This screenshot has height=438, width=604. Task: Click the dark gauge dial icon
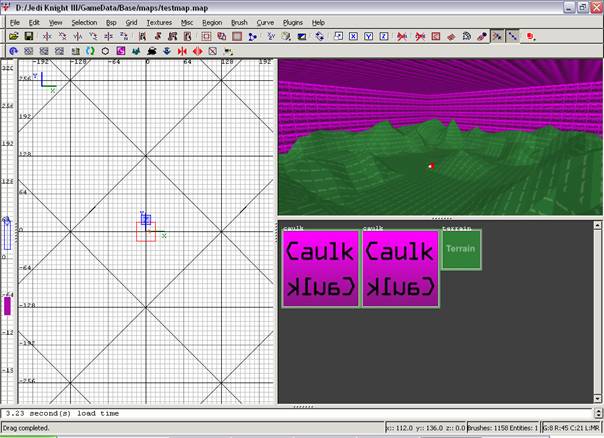tap(466, 36)
